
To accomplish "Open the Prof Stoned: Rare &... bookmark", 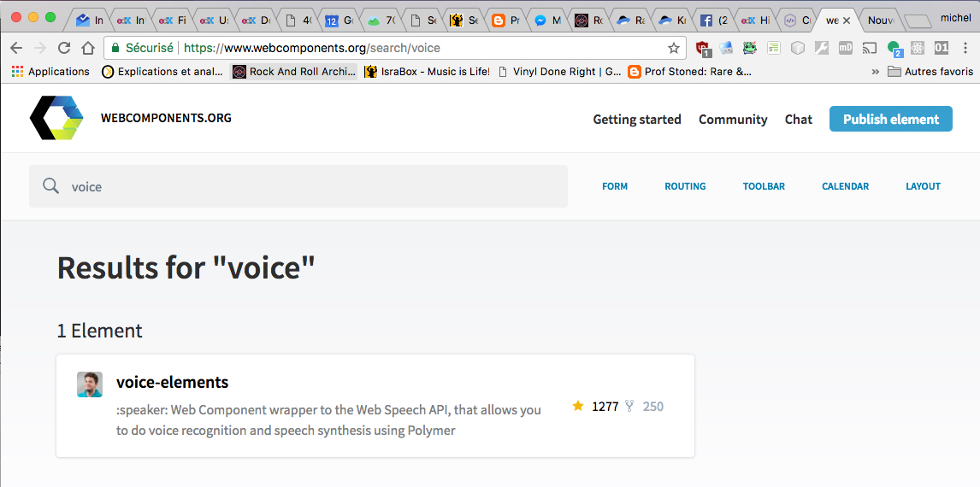I will point(690,72).
